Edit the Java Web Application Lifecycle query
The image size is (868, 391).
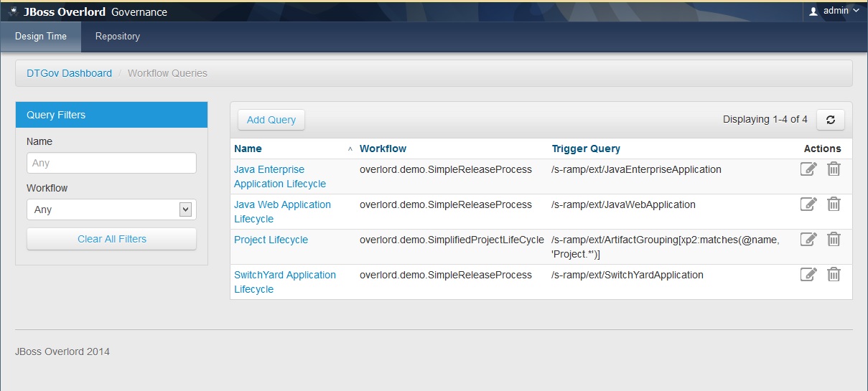coord(808,204)
